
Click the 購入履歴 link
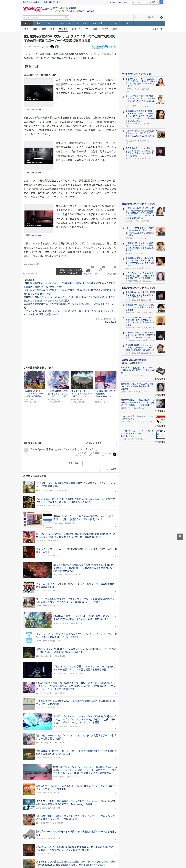pyautogui.click(x=152, y=17)
